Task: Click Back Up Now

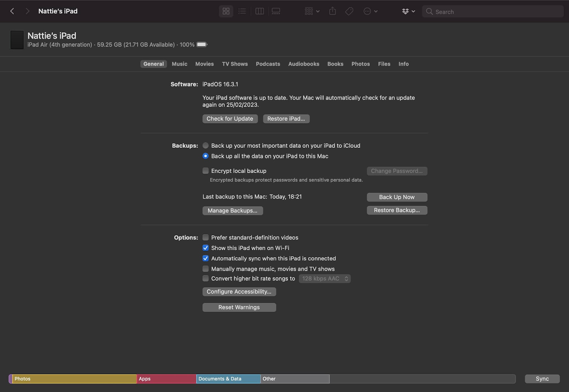Action: 397,197
